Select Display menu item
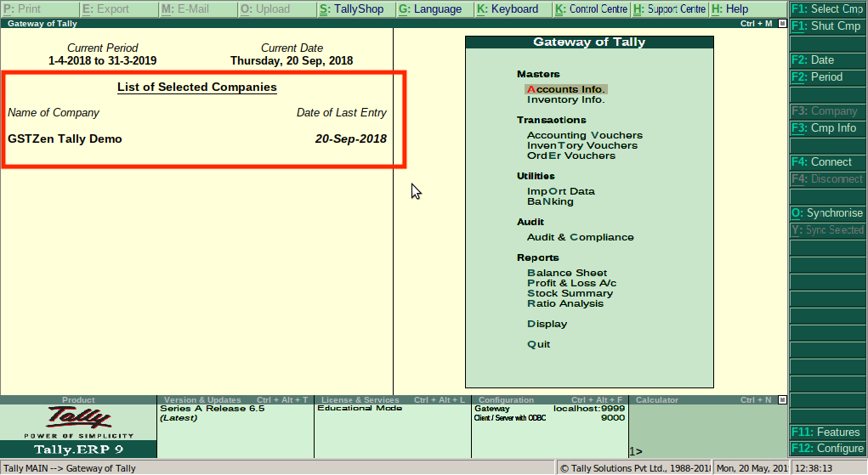 point(547,324)
